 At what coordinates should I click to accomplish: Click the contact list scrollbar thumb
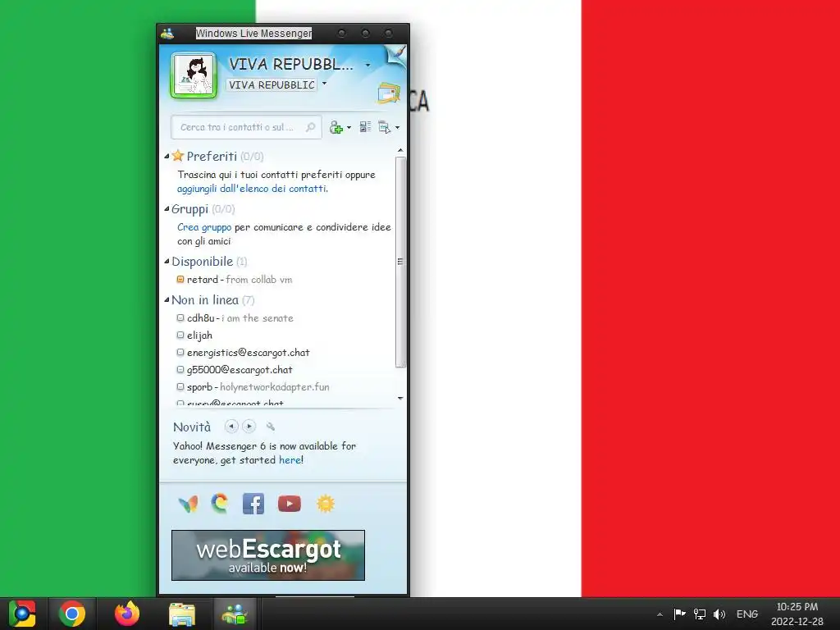coord(400,262)
